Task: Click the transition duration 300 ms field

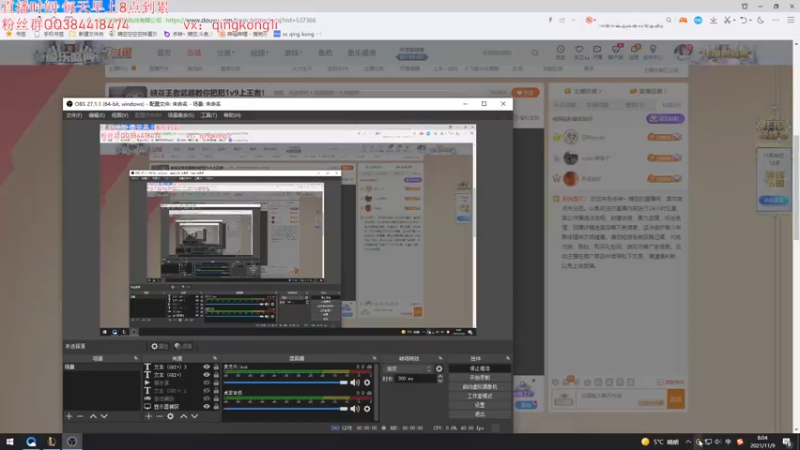Action: pos(416,379)
